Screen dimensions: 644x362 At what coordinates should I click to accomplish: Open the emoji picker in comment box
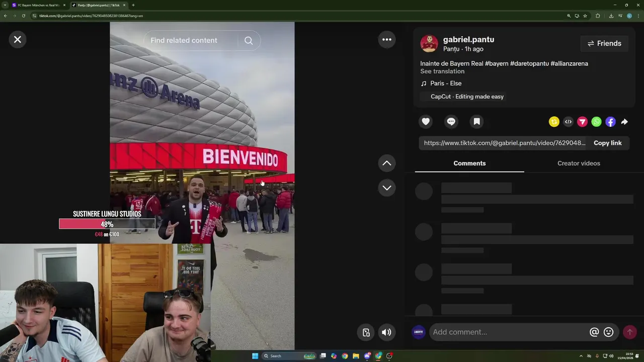[x=609, y=332]
